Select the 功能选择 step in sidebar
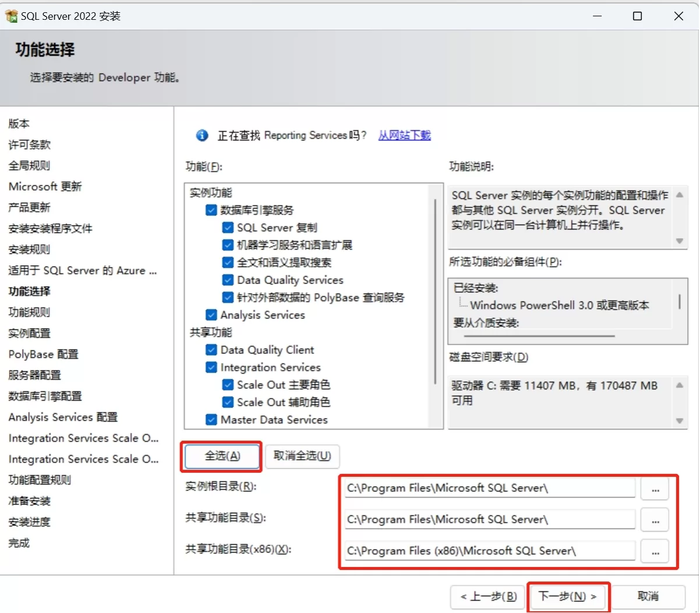 tap(29, 291)
